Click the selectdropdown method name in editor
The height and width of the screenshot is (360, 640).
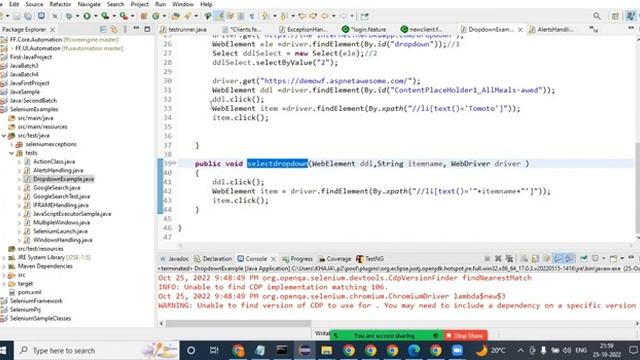[277, 164]
